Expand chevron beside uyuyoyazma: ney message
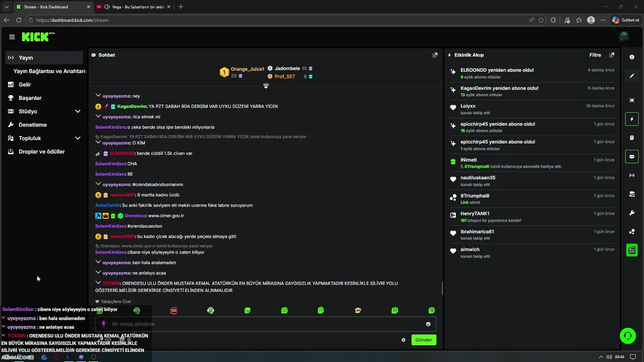The height and width of the screenshot is (362, 644). pos(98,96)
